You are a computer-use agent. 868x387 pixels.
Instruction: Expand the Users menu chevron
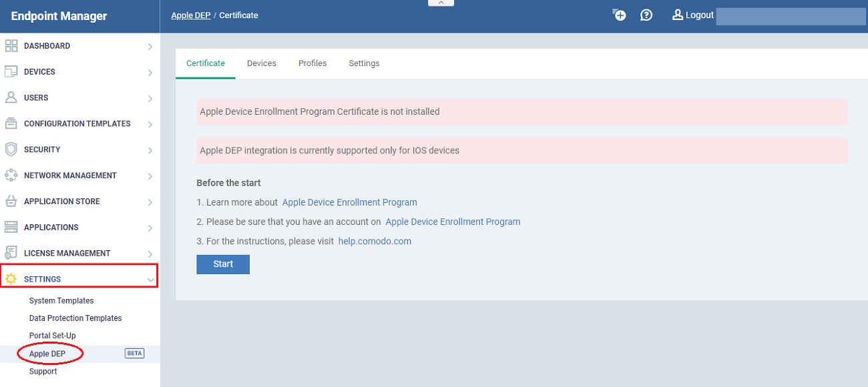(150, 99)
